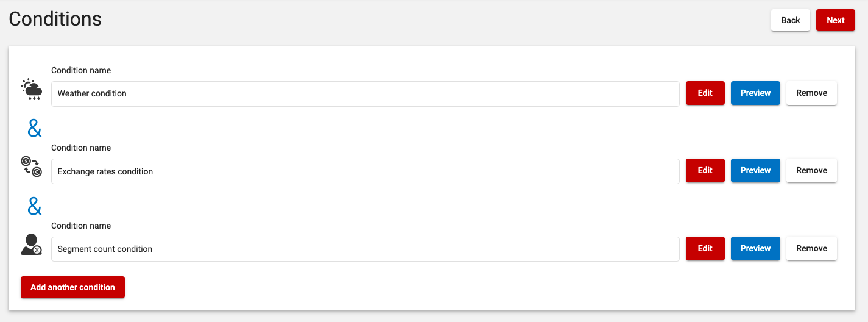Screen dimensions: 868x322
Task: Edit the Segment count condition
Action: (x=705, y=249)
